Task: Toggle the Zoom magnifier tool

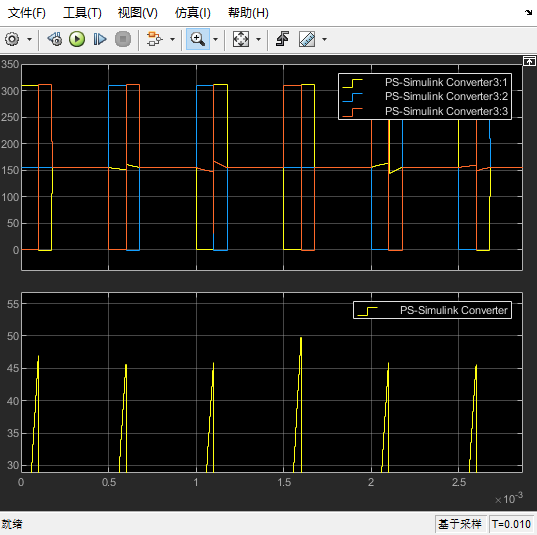Action: click(x=198, y=39)
